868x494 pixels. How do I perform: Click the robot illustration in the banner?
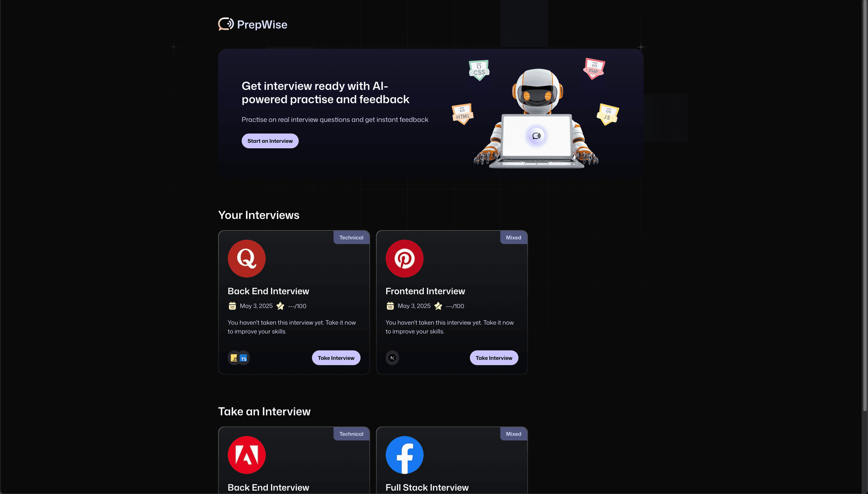coord(536,119)
